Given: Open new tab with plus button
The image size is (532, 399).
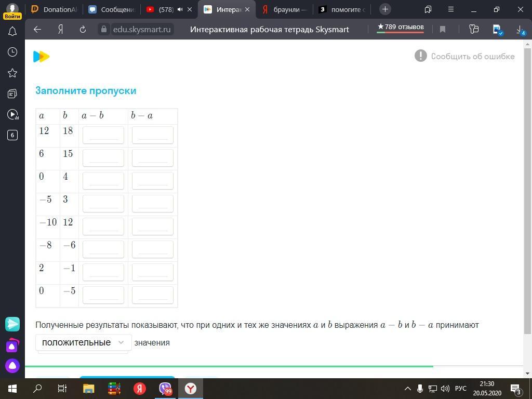Looking at the screenshot, I should pos(385,9).
